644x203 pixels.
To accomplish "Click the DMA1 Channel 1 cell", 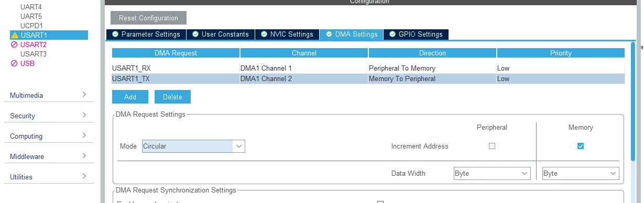I will click(x=304, y=68).
